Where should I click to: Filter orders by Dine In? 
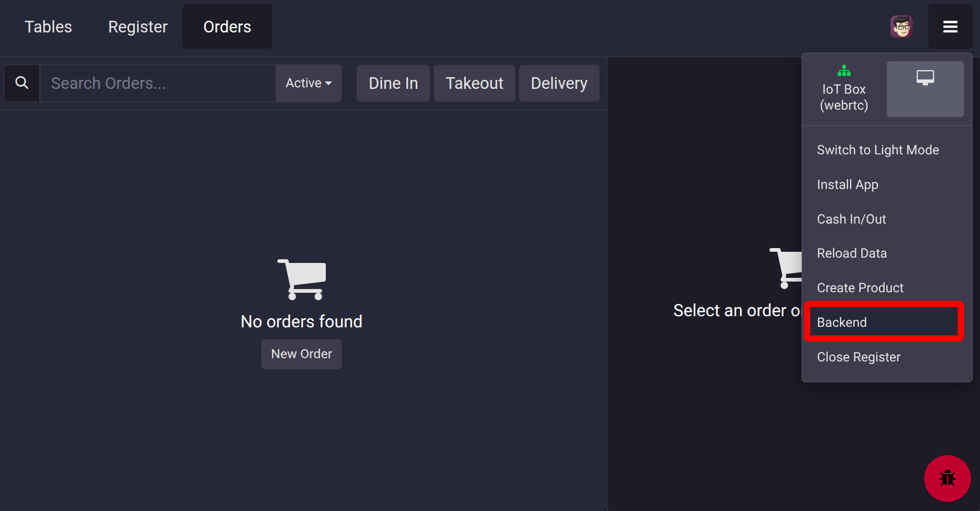pos(393,83)
